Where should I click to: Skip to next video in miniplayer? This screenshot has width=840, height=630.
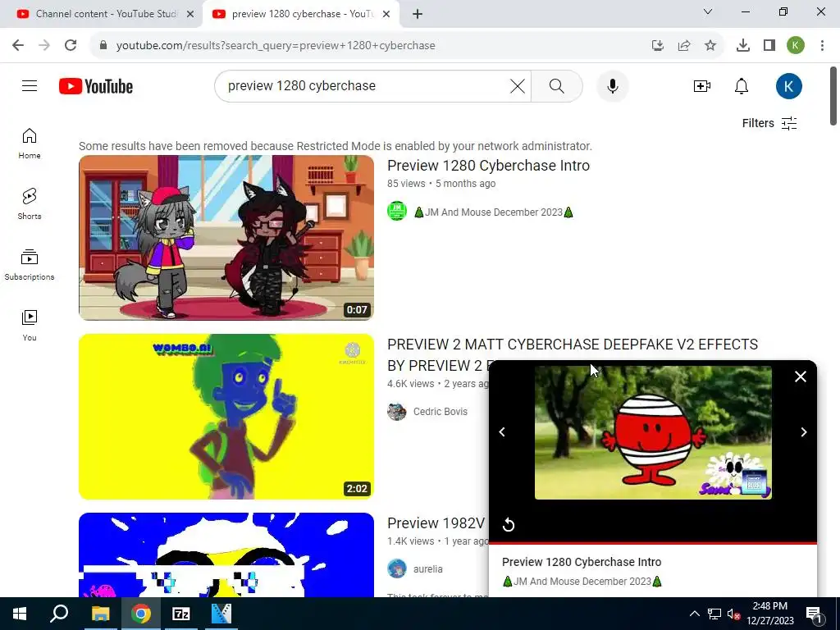click(x=804, y=431)
